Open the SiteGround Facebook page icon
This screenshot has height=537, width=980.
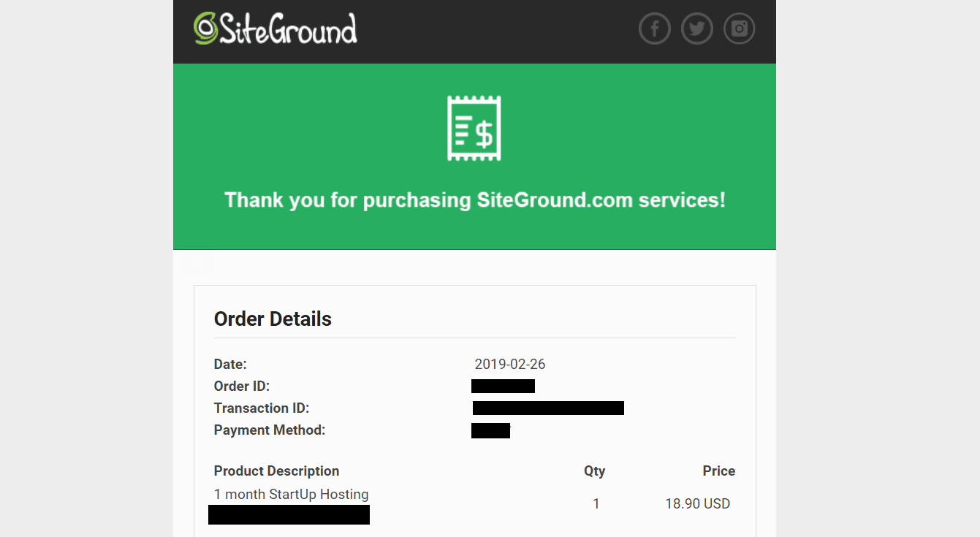pyautogui.click(x=655, y=29)
